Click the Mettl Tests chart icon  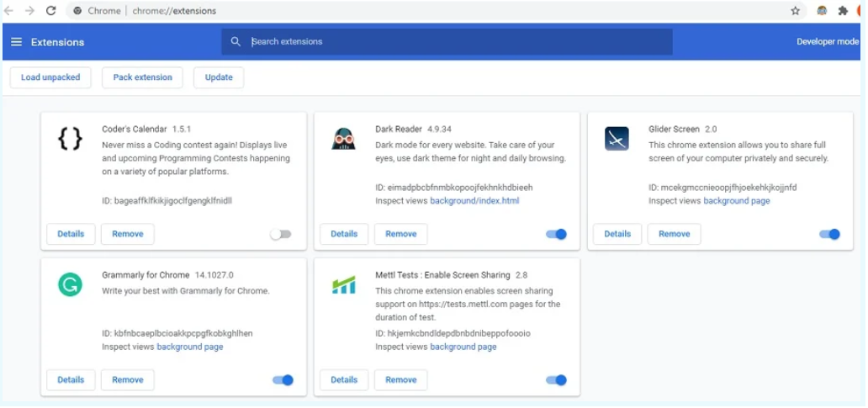pos(343,285)
